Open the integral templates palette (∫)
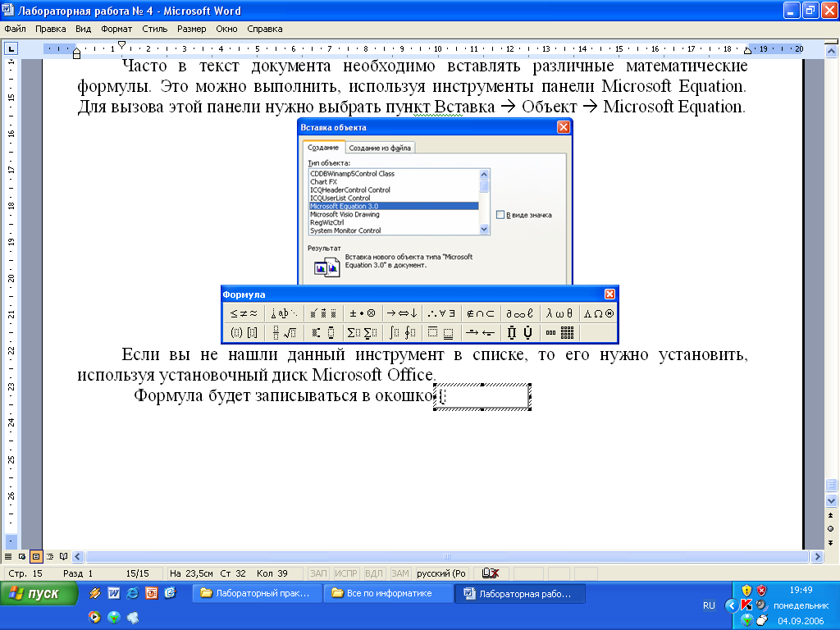 (x=402, y=333)
